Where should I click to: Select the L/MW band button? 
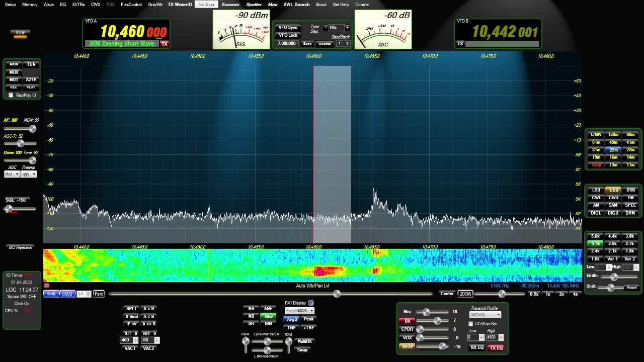(596, 135)
